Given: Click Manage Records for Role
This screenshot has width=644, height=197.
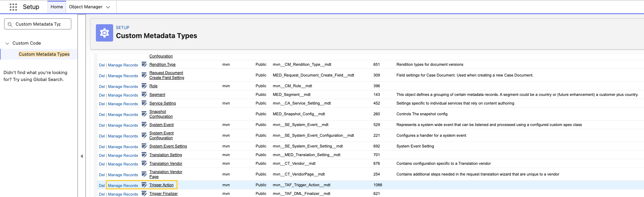Looking at the screenshot, I should coord(123,87).
